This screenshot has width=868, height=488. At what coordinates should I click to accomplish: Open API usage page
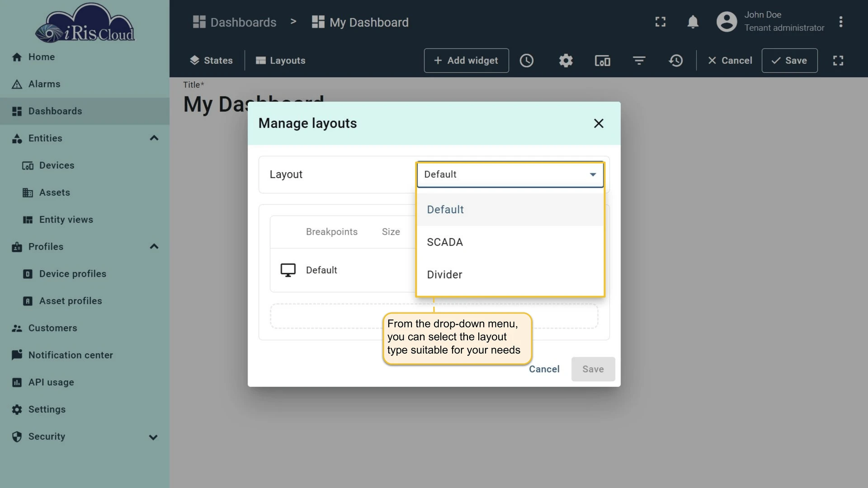tap(85, 382)
